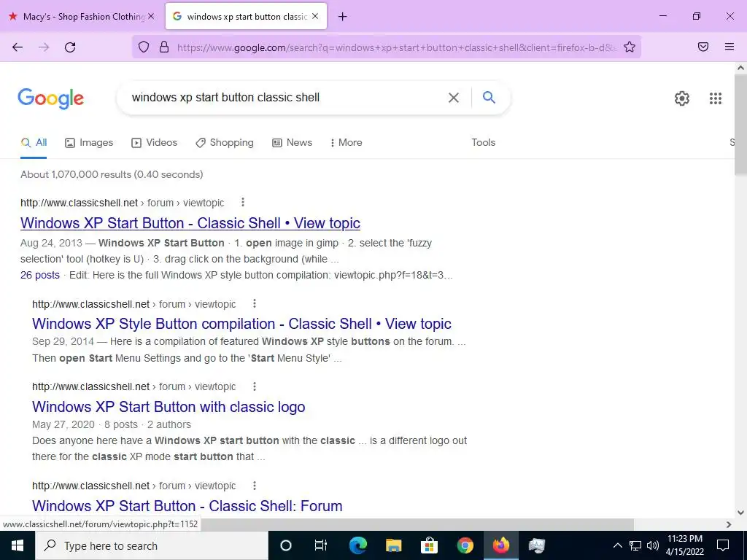The image size is (747, 560).
Task: Open 'Windows XP Style Button compilation' result
Action: click(241, 324)
